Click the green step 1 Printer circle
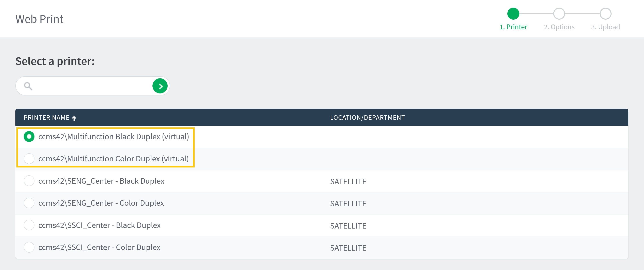 513,14
